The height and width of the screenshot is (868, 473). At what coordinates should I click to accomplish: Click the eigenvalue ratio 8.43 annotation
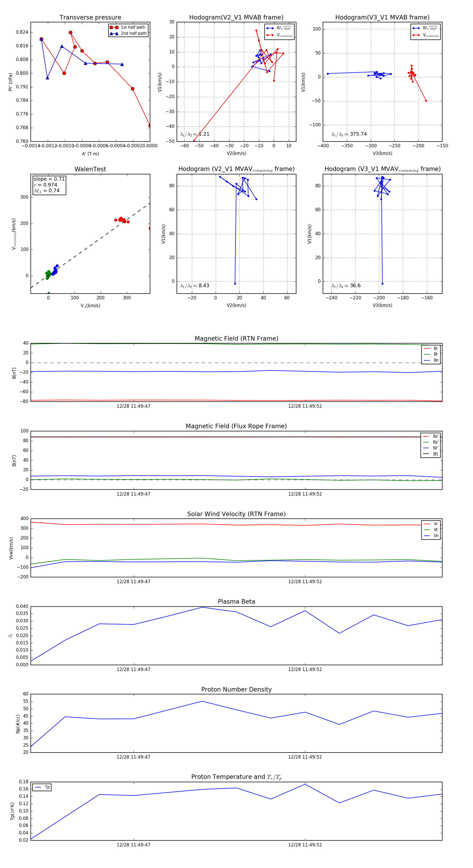(x=194, y=286)
